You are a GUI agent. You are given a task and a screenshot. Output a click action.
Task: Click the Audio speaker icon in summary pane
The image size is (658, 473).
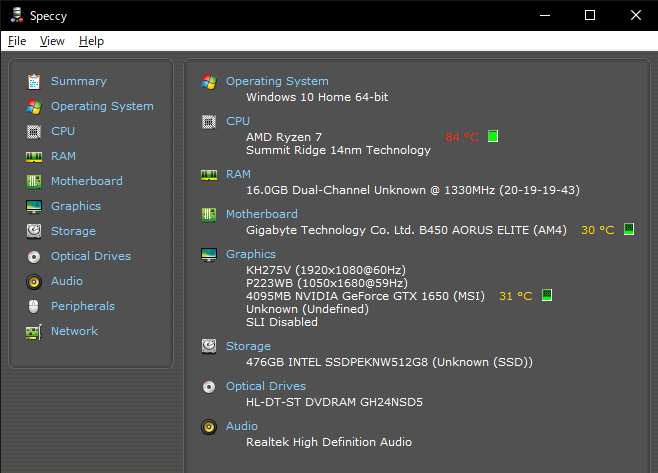209,427
